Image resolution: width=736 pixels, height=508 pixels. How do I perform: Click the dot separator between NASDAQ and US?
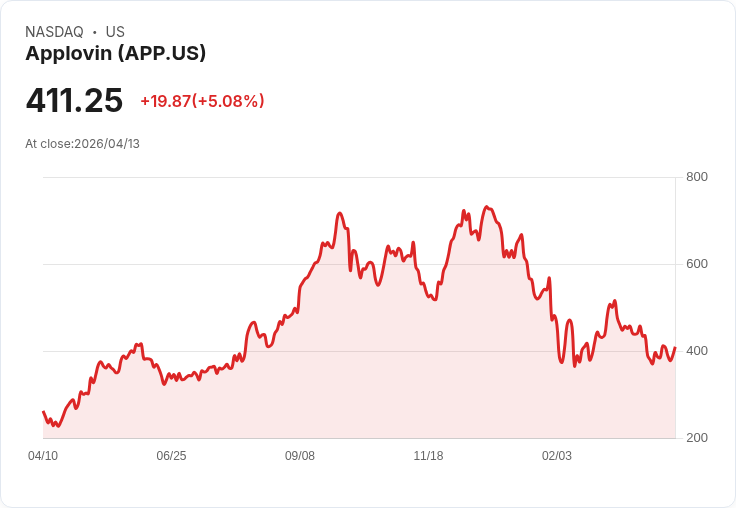94,32
